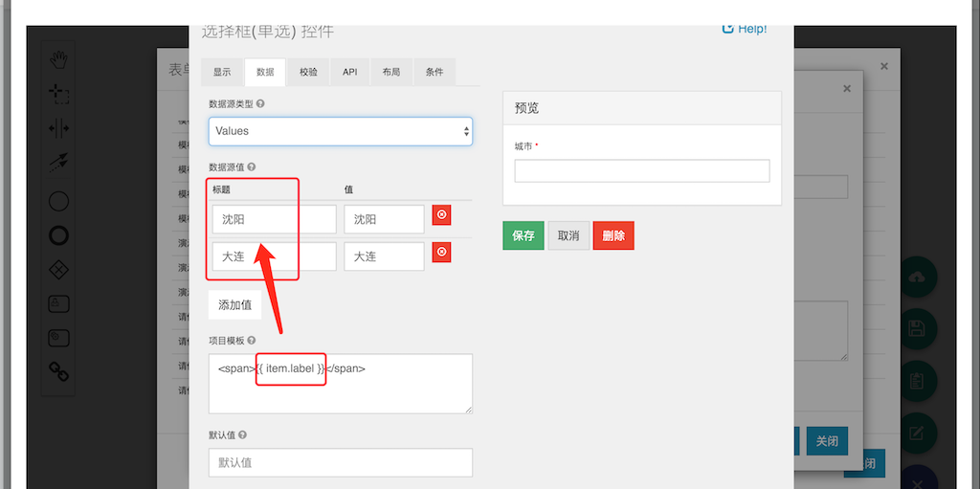Choose the space tool in palette
980x489 pixels.
tap(59, 128)
